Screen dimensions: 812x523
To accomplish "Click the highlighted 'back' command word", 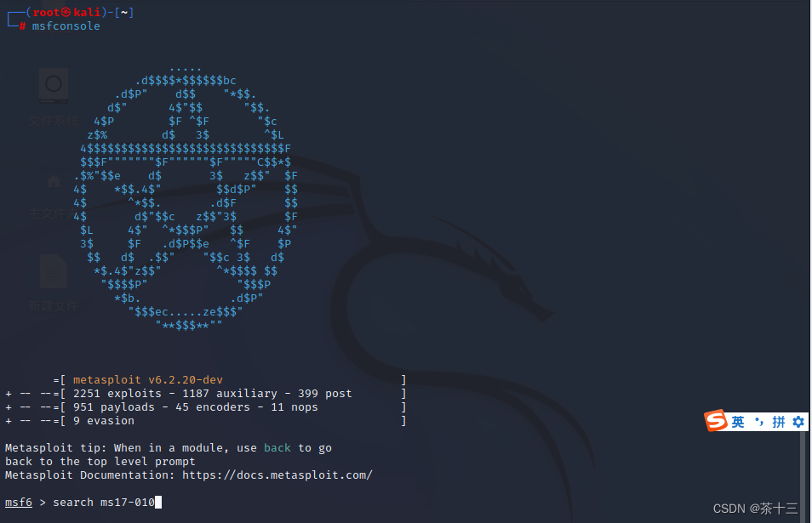I will pyautogui.click(x=277, y=448).
